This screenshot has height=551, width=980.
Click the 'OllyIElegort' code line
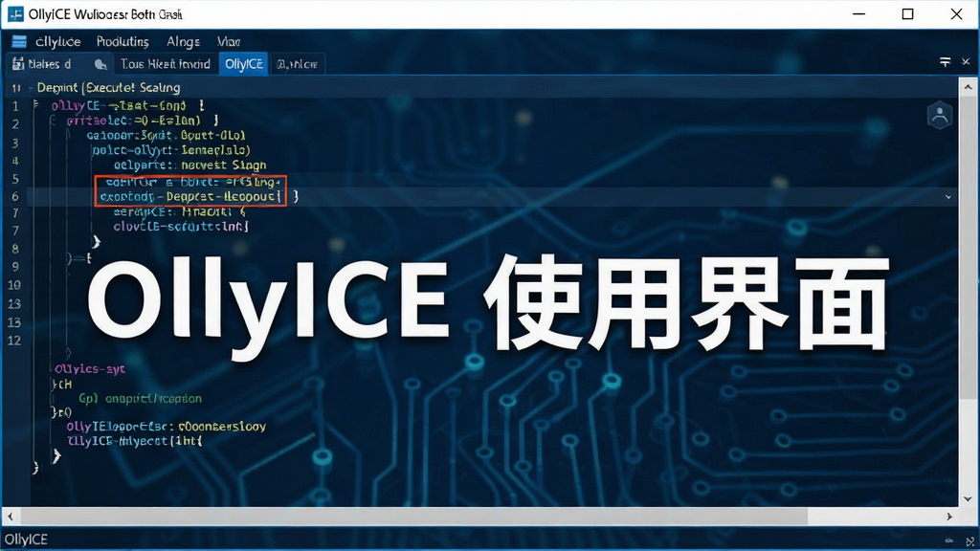167,427
